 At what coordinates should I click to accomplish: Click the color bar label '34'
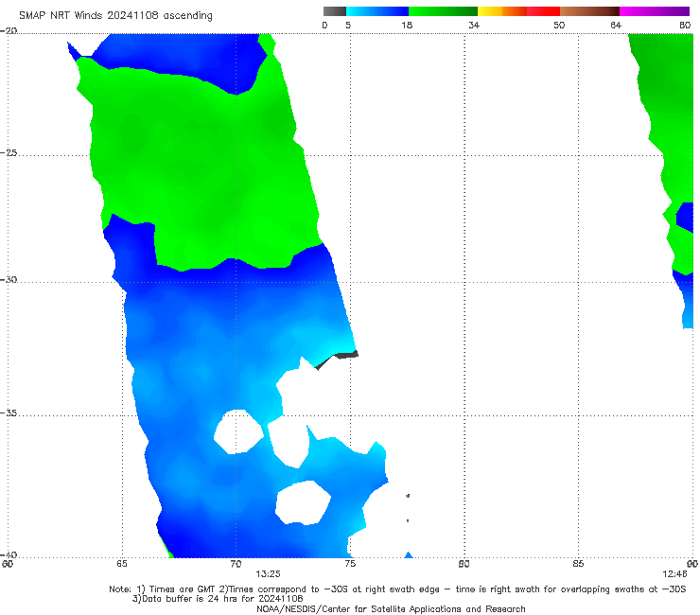click(474, 25)
